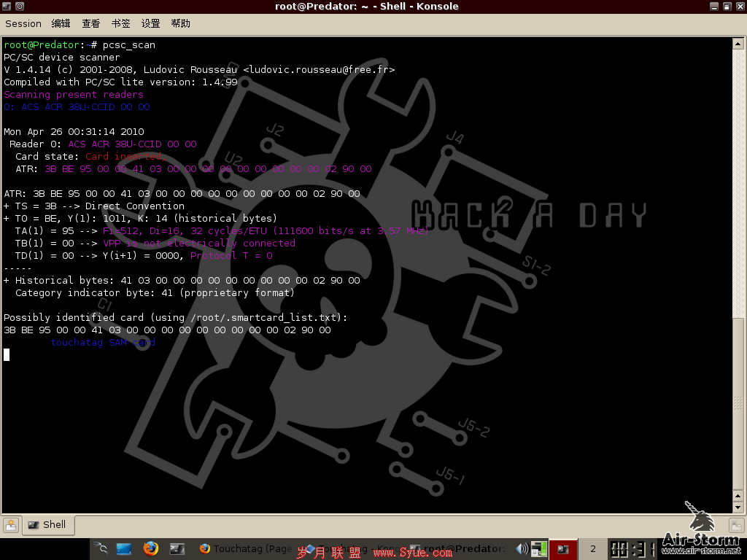Open the 编辑 menu
Screen dimensions: 747x560
pyautogui.click(x=61, y=23)
